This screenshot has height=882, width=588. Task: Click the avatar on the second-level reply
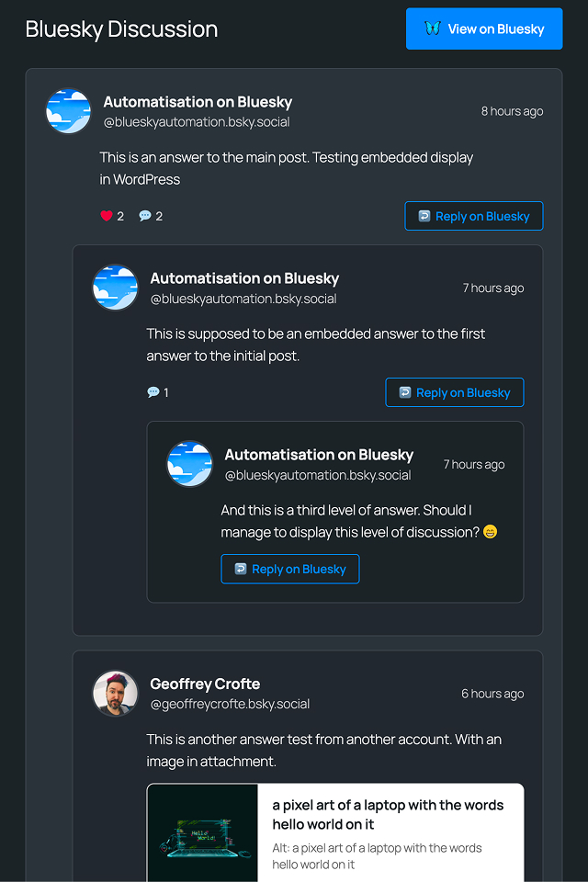tap(115, 288)
